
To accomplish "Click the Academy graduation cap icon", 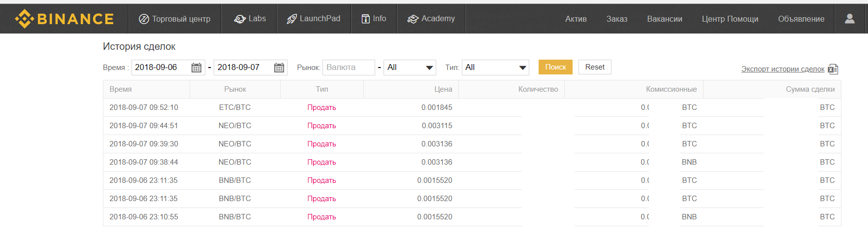I will 413,19.
